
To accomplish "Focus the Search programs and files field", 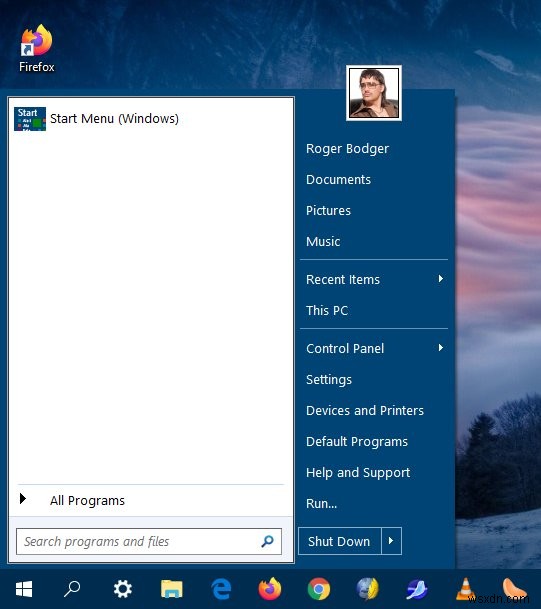I will click(149, 541).
